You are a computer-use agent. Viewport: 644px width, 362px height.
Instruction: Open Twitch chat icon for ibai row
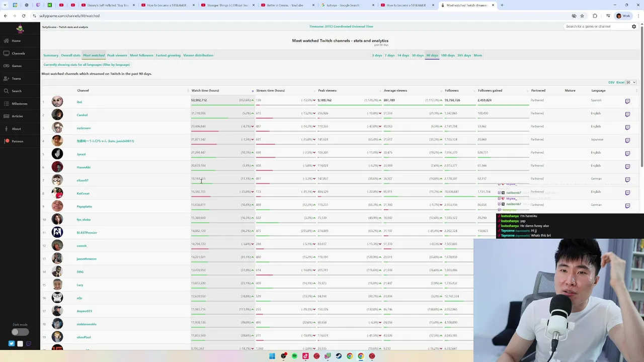(627, 101)
